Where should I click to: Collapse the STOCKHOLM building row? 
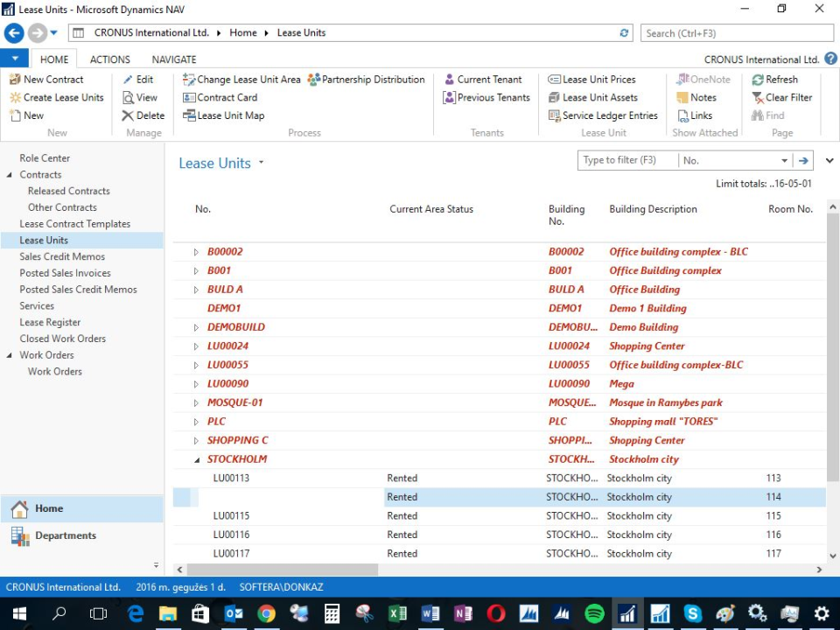click(x=197, y=459)
